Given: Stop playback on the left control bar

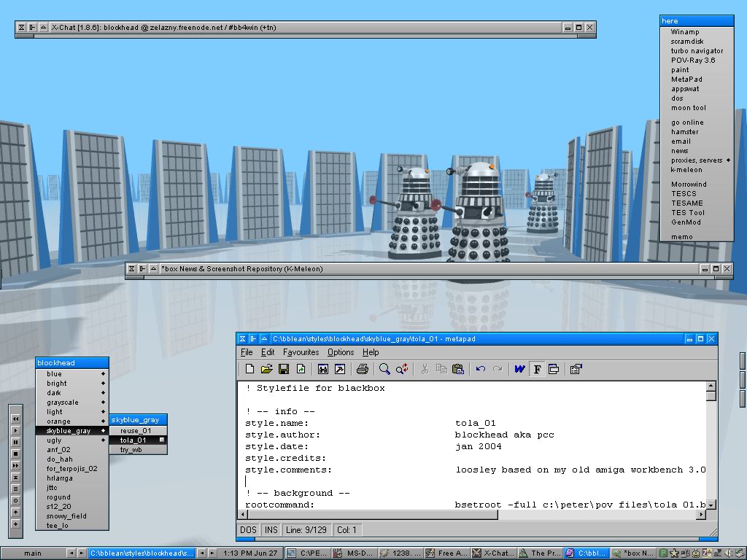Looking at the screenshot, I should coord(16,454).
